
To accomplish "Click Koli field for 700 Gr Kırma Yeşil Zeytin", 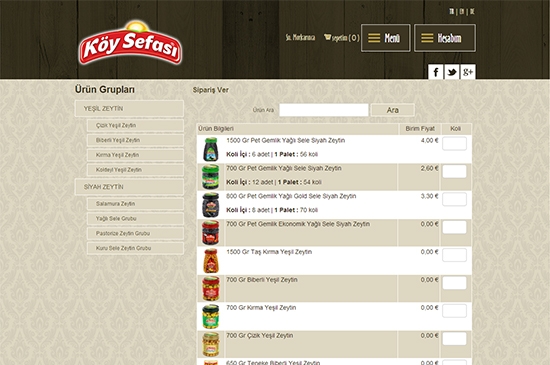I will (455, 311).
